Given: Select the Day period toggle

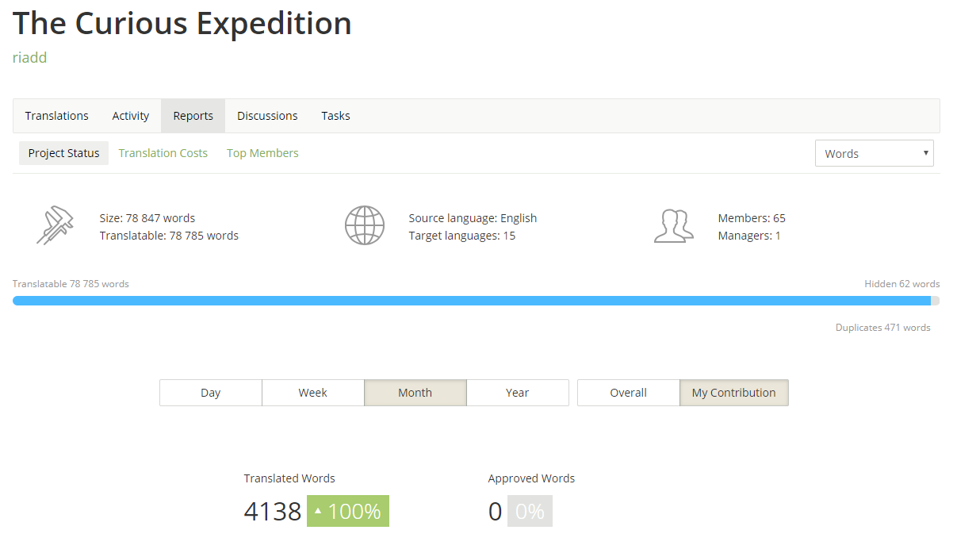Looking at the screenshot, I should (211, 393).
